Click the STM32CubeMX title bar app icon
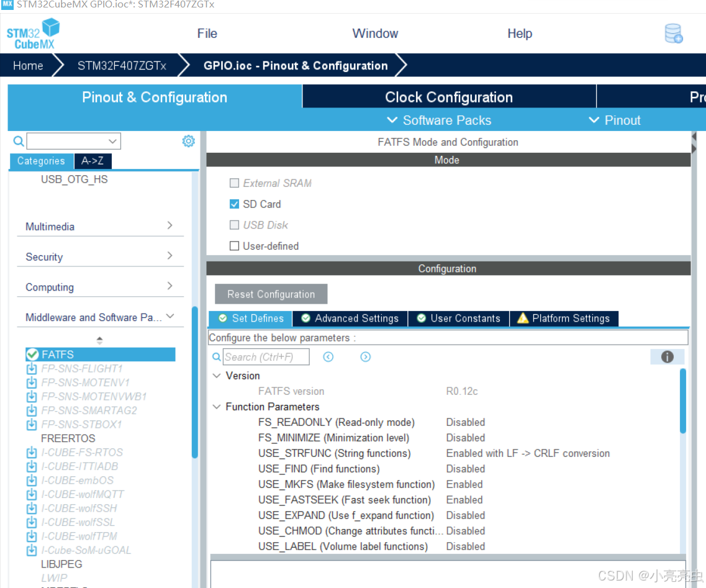 [7, 4]
